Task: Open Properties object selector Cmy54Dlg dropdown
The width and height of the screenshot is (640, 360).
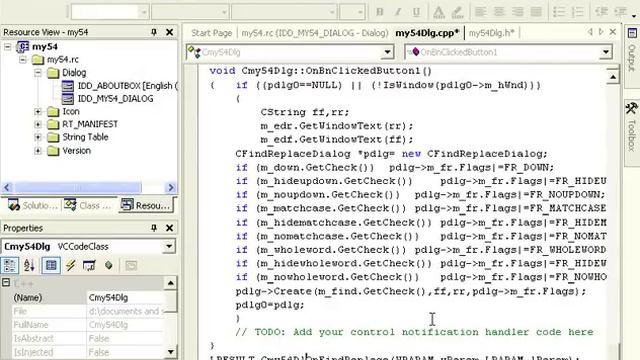Action: click(169, 247)
